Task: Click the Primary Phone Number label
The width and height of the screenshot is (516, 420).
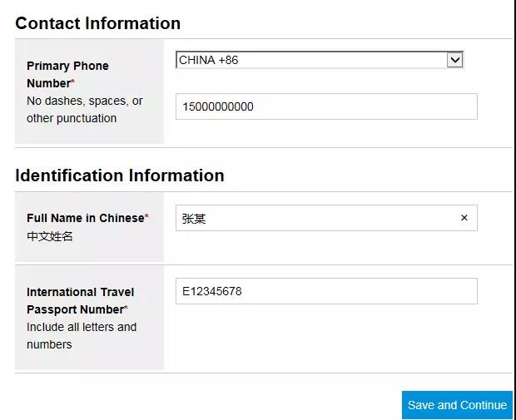Action: 67,74
